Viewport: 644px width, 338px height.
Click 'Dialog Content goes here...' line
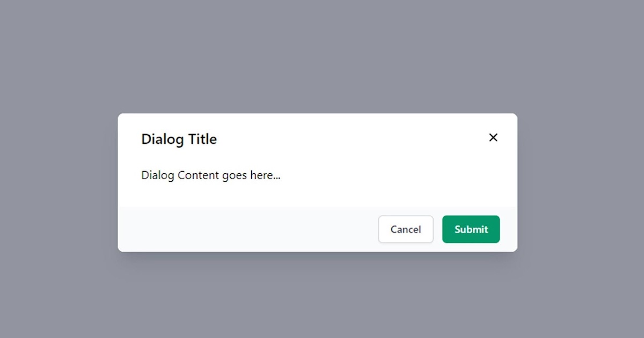pyautogui.click(x=210, y=175)
